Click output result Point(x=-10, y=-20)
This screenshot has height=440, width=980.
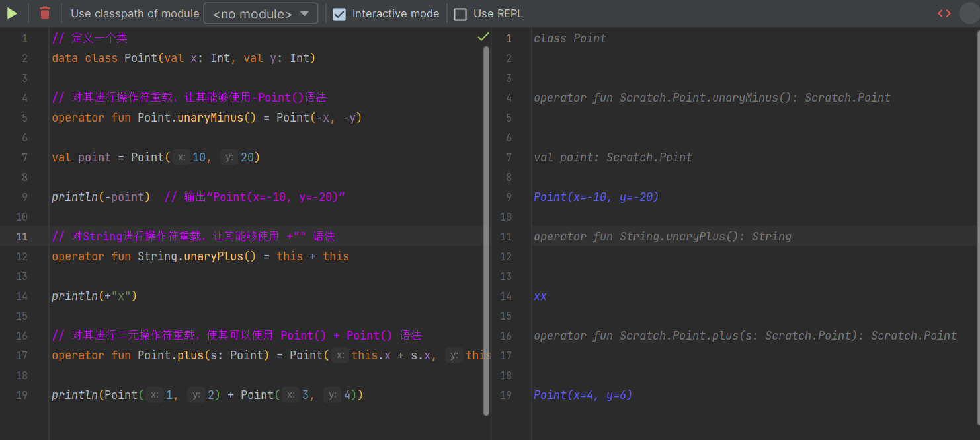click(x=596, y=197)
